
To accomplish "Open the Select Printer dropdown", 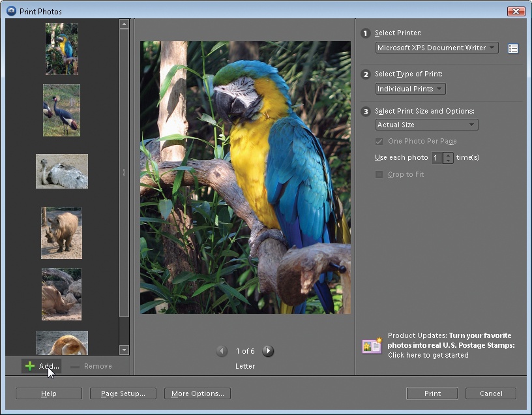I will point(437,48).
